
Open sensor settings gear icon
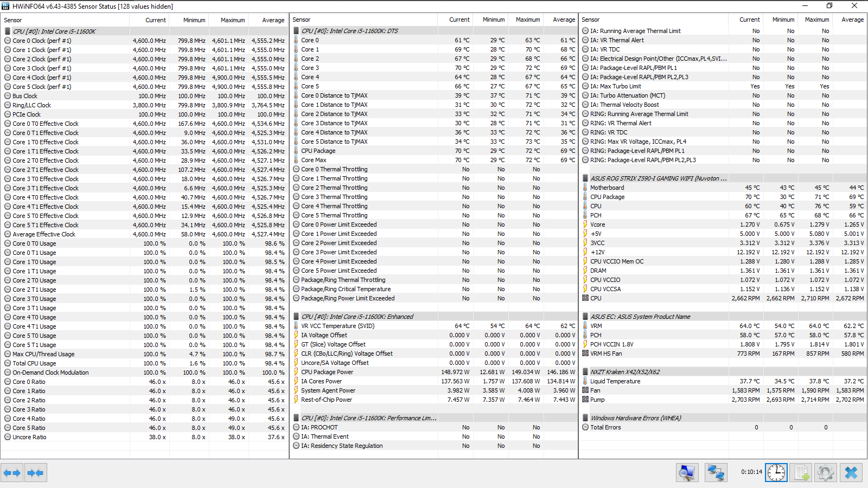(826, 473)
